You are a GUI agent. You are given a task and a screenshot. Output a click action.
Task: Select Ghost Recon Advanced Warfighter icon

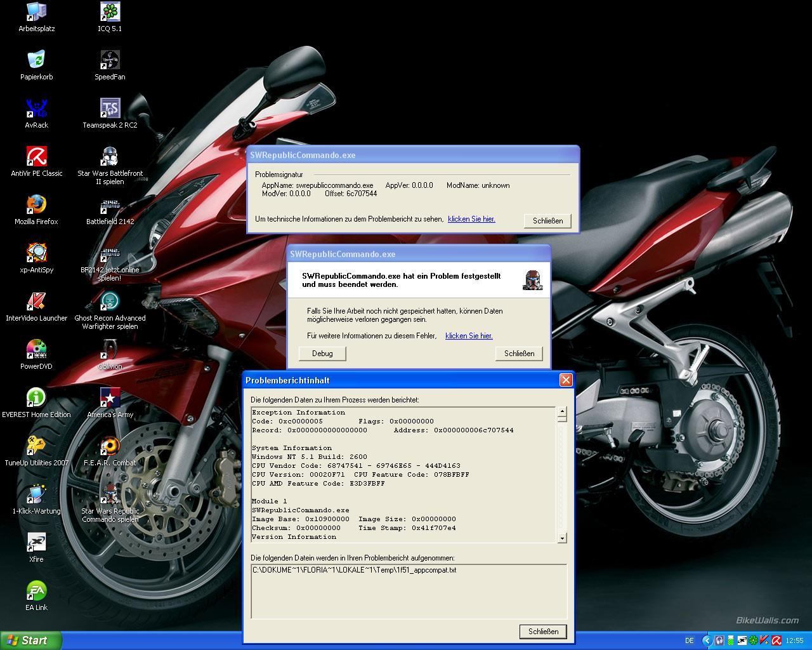click(110, 310)
